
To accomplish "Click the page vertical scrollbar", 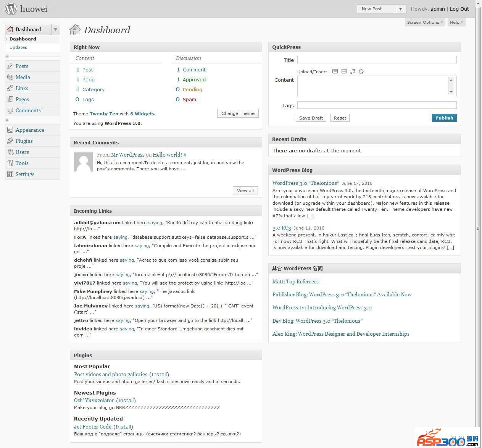I will (x=478, y=228).
